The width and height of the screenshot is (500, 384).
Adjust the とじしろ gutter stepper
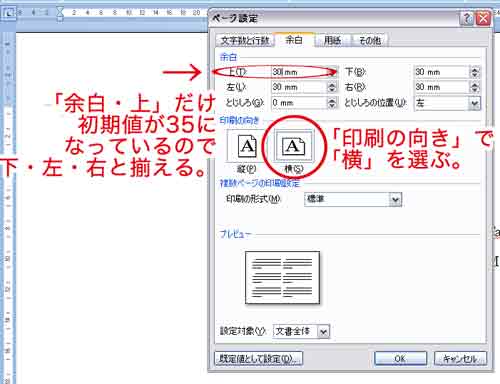(x=332, y=103)
